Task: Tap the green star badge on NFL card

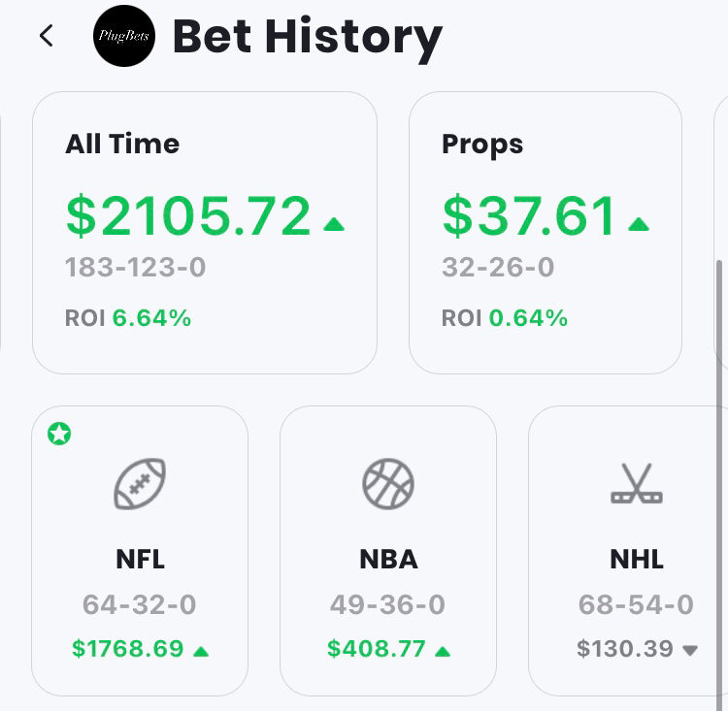Action: pyautogui.click(x=59, y=434)
